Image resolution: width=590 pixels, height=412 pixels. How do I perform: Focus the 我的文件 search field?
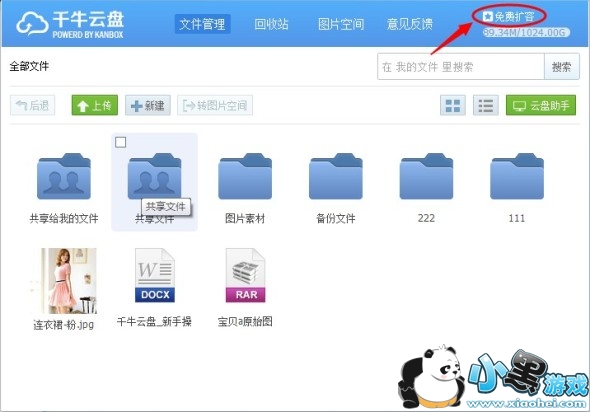461,67
